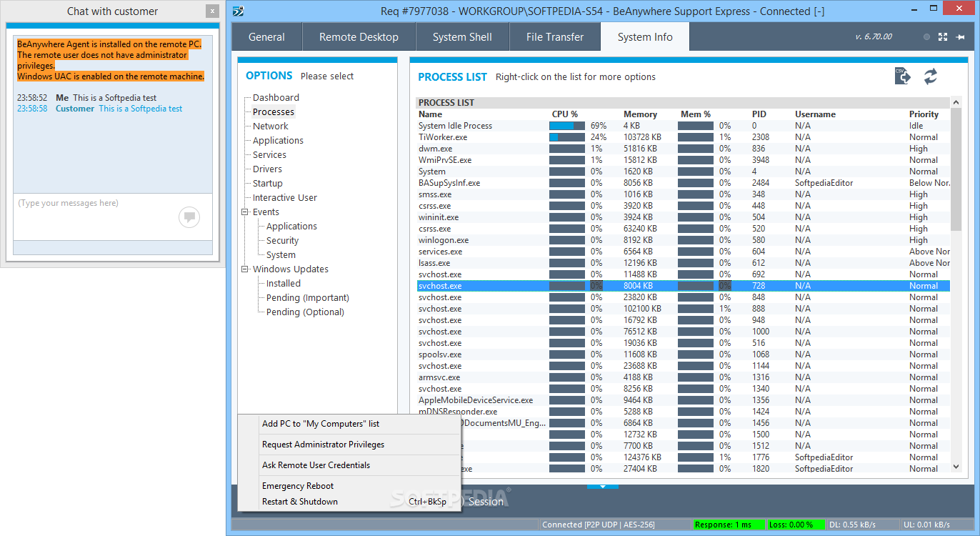
Task: Export process list to CSV
Action: pos(903,76)
